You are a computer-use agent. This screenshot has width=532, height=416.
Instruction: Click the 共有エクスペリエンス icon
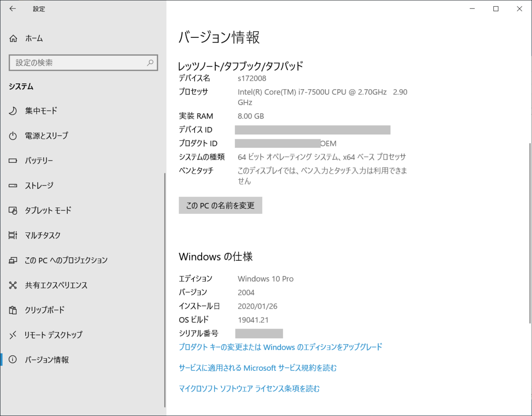point(13,285)
